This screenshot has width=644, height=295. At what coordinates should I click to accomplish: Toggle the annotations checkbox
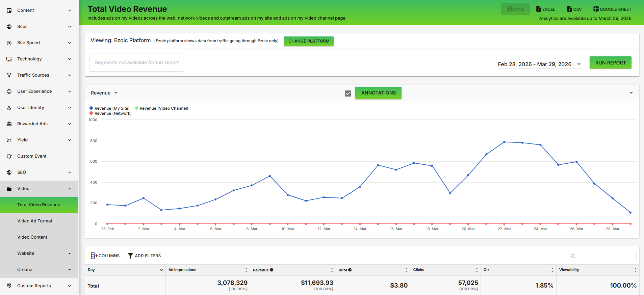pos(348,93)
